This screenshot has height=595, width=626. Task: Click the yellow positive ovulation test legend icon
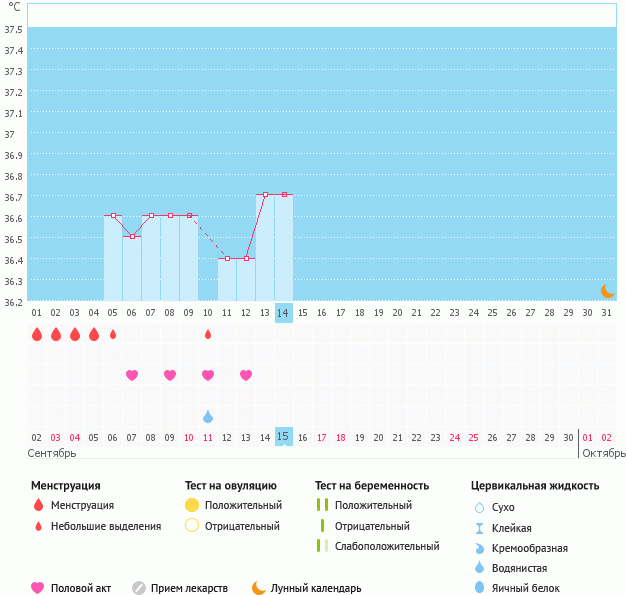pyautogui.click(x=192, y=505)
